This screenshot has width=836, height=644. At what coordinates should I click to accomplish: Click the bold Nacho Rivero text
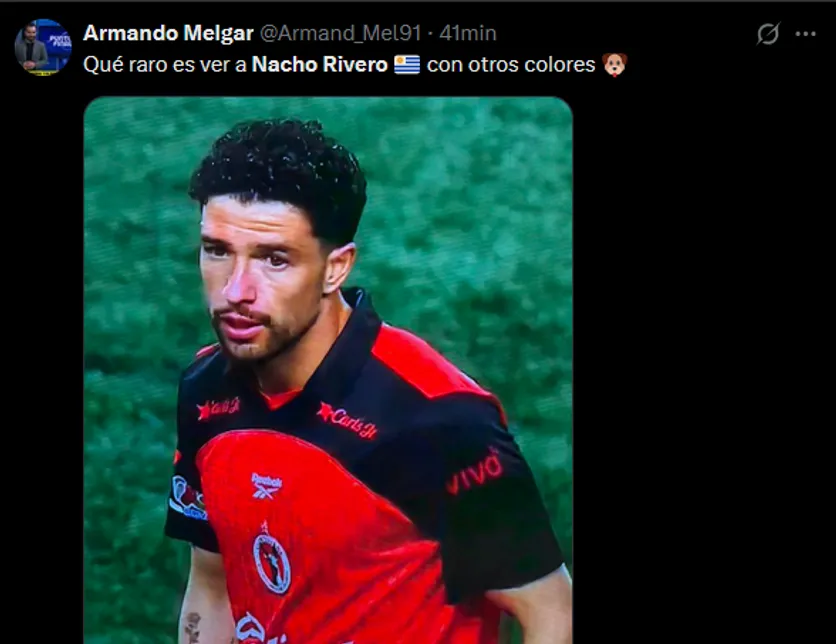click(319, 65)
